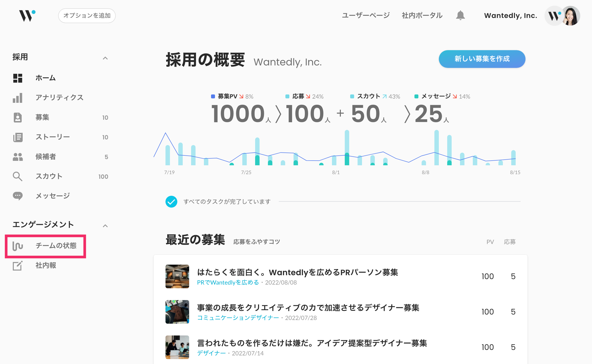Click the スカウト count 100 in sidebar
Viewport: 592px width, 364px height.
tap(103, 177)
